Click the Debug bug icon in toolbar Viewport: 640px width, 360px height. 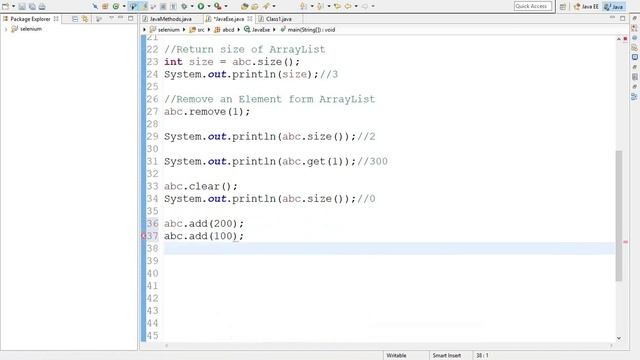(x=184, y=6)
